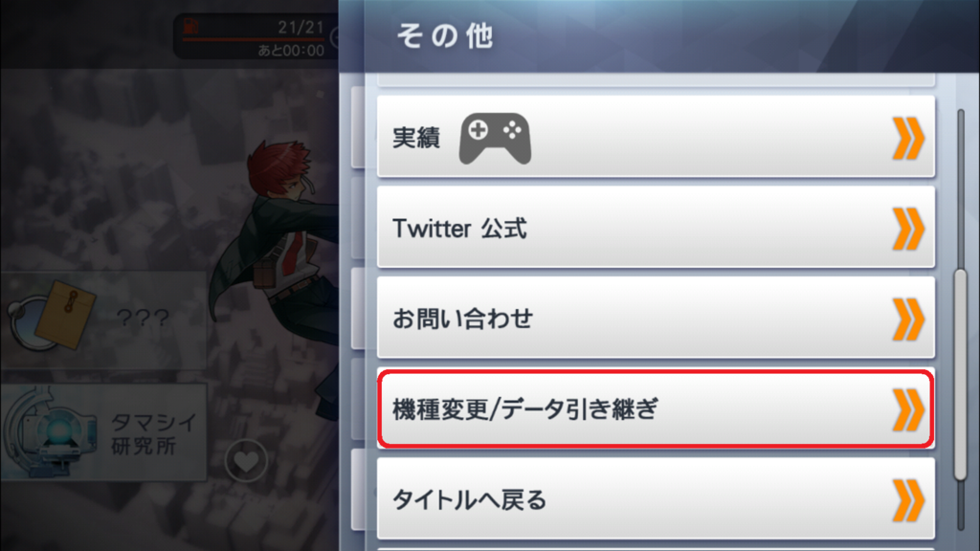Click the orange chevron on お問い合わせ row
The width and height of the screenshot is (980, 551).
coord(908,320)
